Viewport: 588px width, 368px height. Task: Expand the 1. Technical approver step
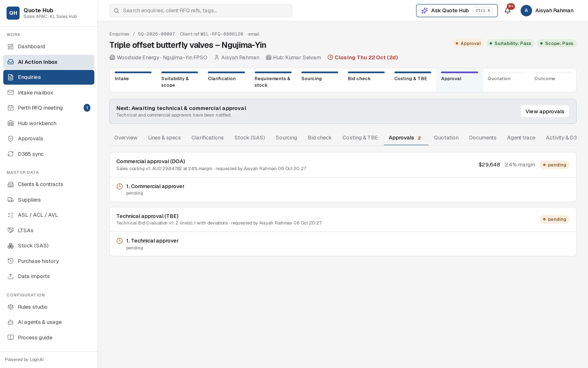[x=343, y=244]
